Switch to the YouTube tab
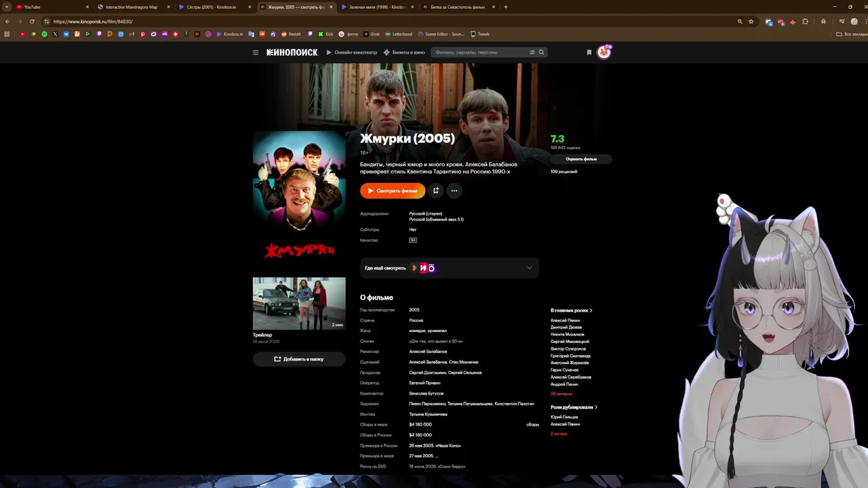 (x=52, y=7)
